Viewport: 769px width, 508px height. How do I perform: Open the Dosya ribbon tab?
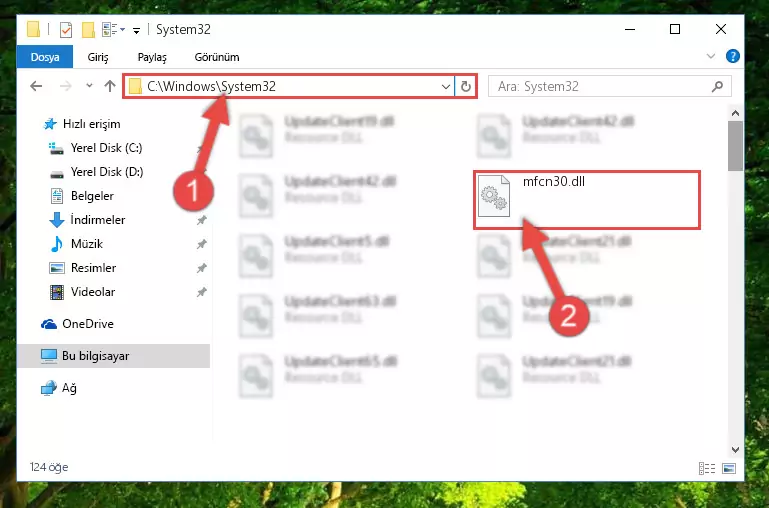click(45, 57)
